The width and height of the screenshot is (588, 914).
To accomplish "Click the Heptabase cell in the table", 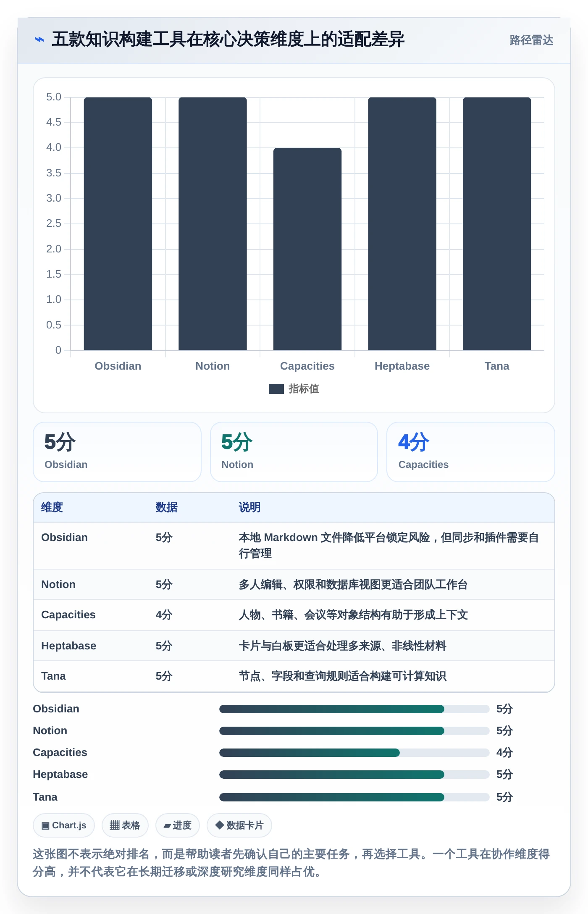I will click(69, 646).
